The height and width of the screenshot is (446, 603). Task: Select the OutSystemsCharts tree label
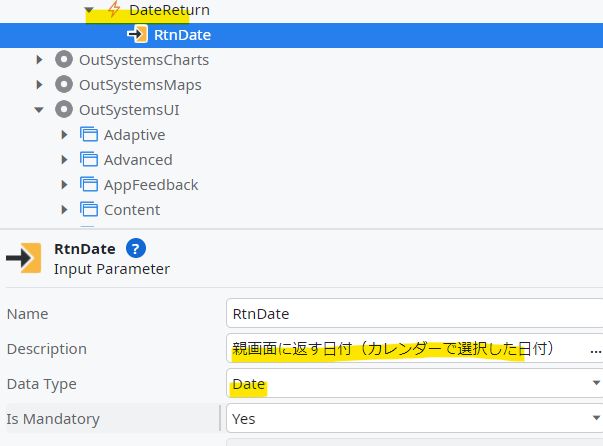pos(144,60)
